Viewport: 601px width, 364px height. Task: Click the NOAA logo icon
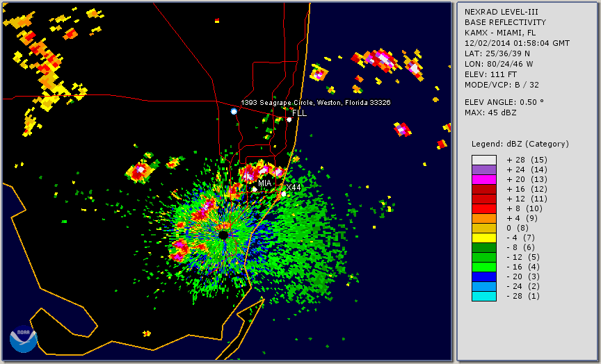click(x=24, y=339)
